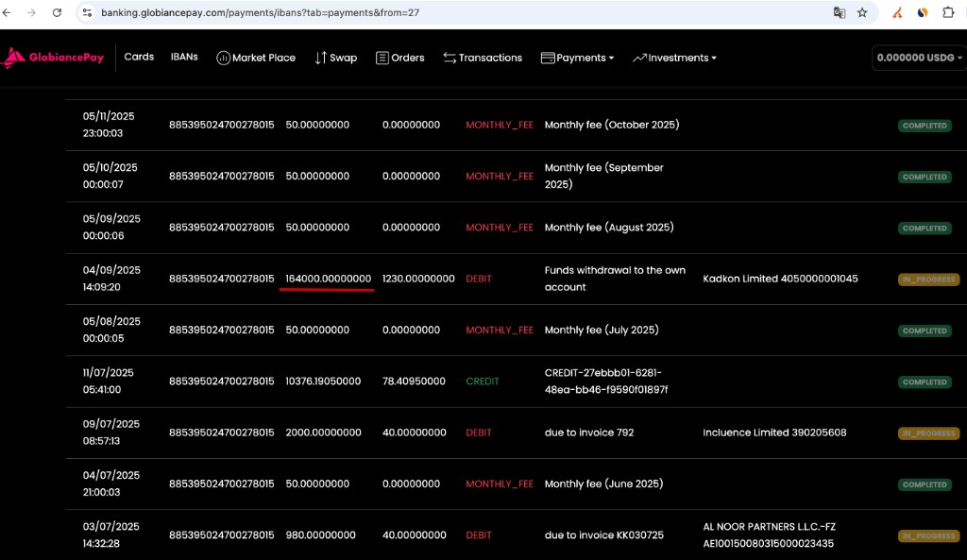Open the Transactions page

tap(490, 58)
